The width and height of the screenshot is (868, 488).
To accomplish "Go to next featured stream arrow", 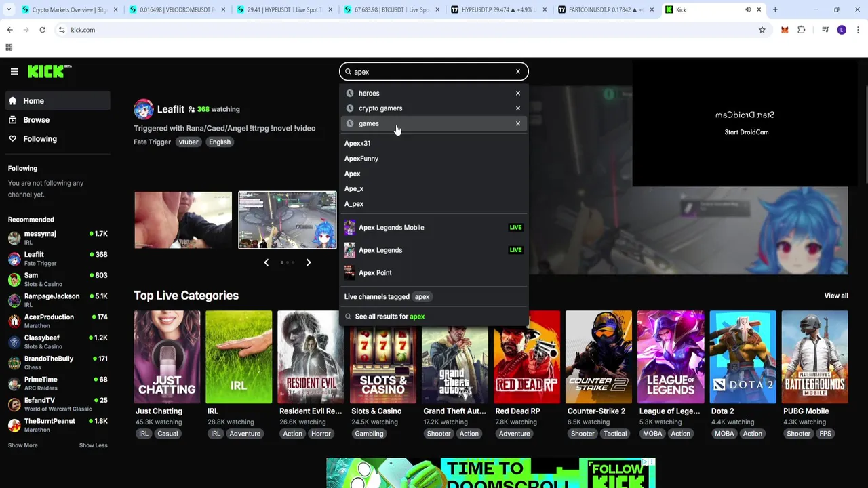I will (x=308, y=262).
